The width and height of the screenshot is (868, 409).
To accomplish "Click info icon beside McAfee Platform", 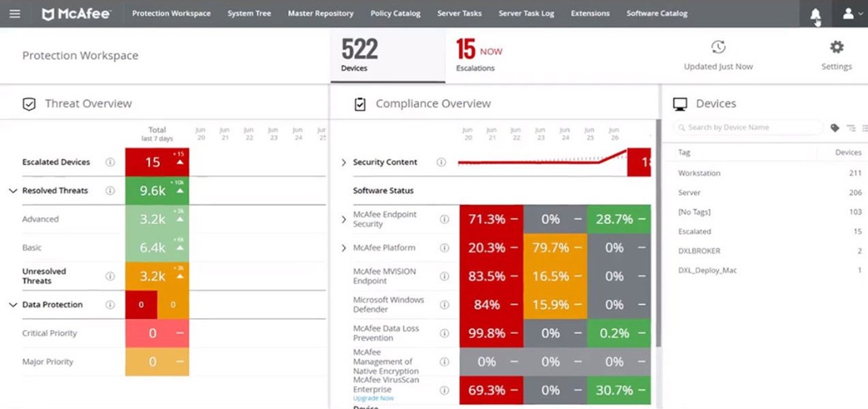I will click(x=444, y=248).
